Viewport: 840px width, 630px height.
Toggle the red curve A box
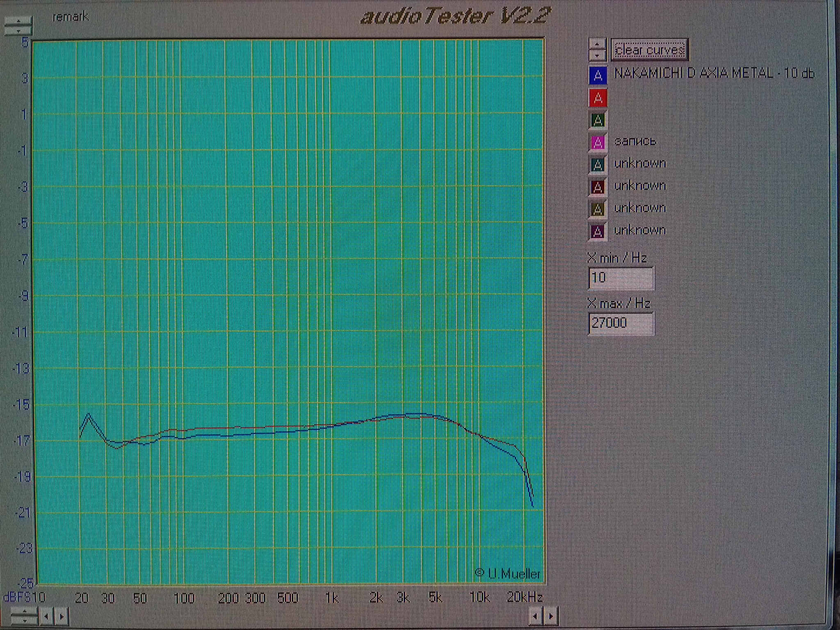[x=598, y=98]
